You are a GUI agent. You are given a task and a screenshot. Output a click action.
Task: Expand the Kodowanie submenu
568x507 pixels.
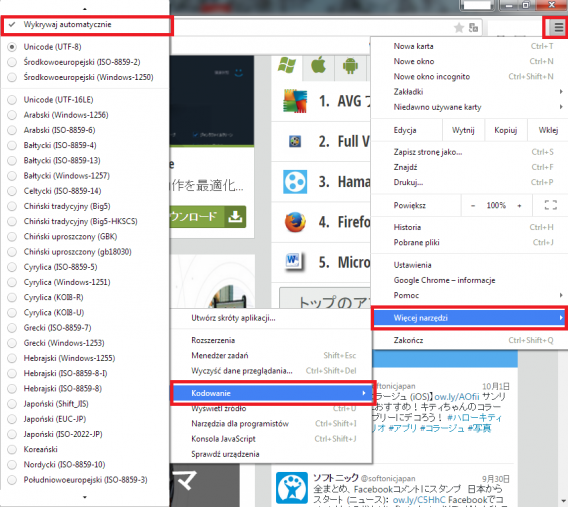coord(272,393)
